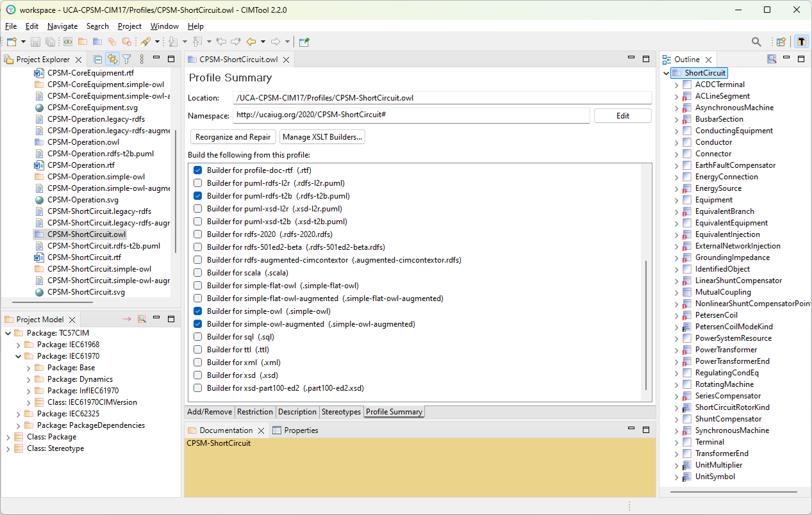Enable Builder for scala
Screen dimensions: 812x515
(197, 272)
